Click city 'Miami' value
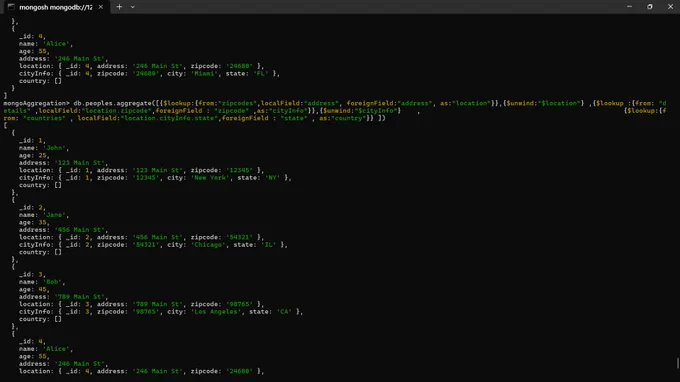 (x=204, y=74)
